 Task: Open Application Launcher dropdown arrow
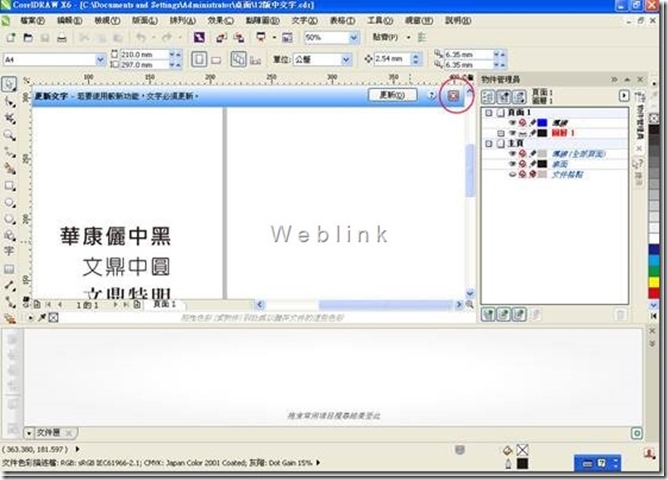point(274,38)
